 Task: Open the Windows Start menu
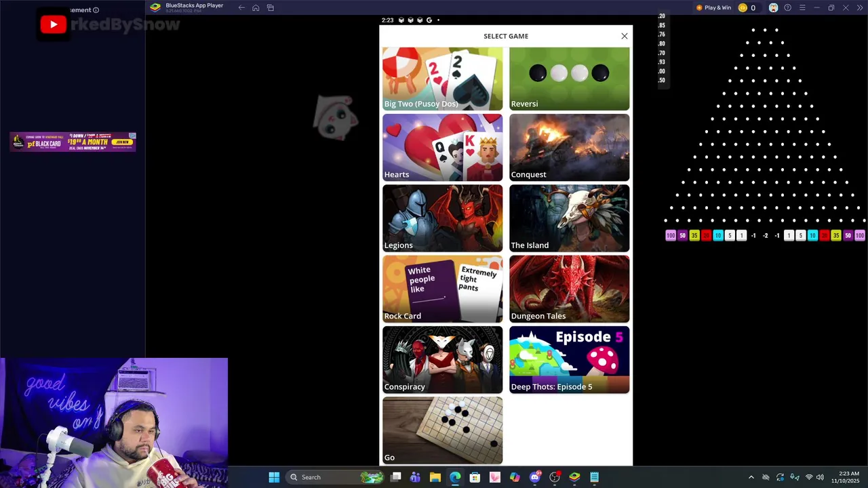pyautogui.click(x=274, y=477)
